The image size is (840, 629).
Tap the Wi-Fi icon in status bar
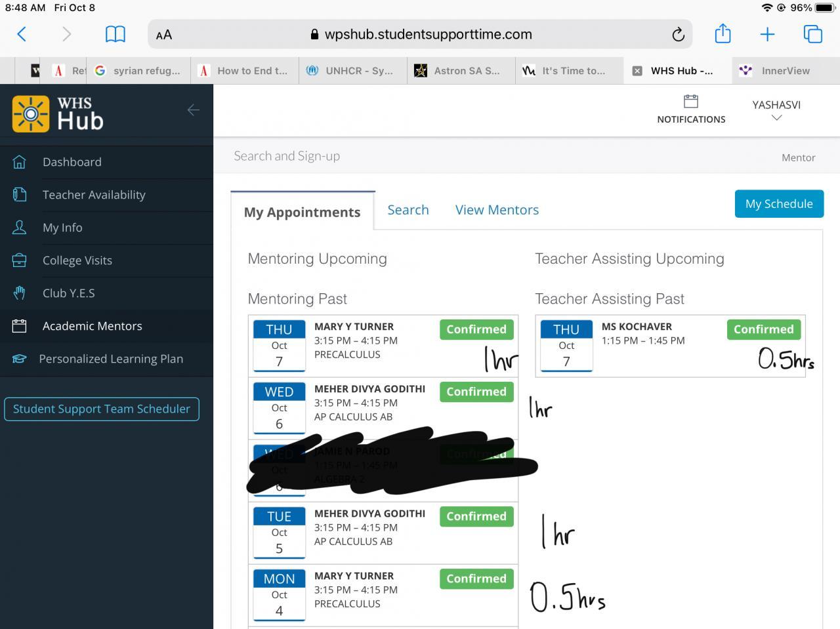click(x=766, y=8)
